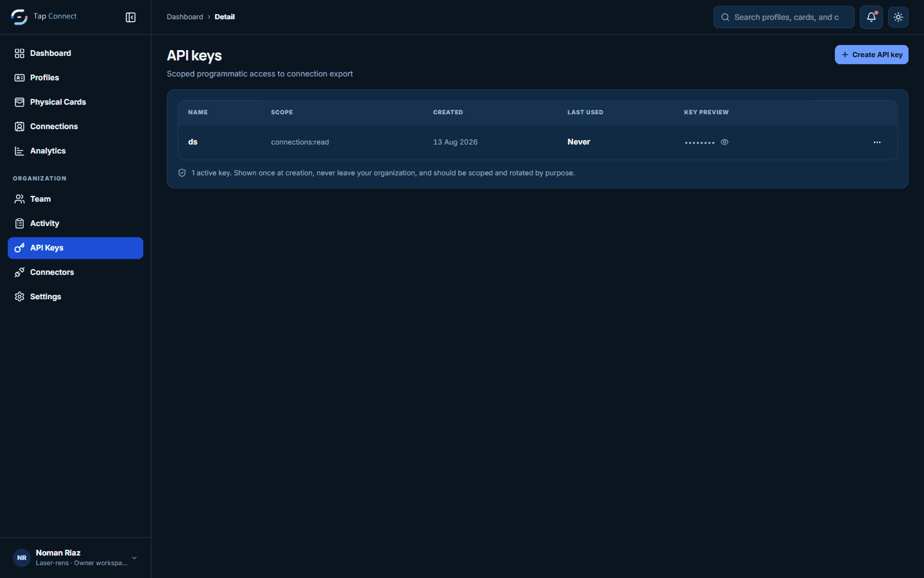Open Connectors section
924x578 pixels.
click(x=75, y=272)
